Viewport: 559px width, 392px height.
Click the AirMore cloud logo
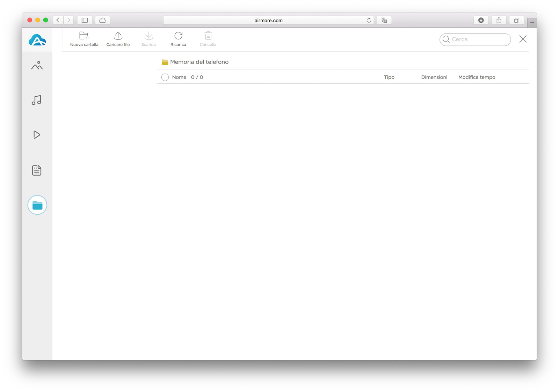click(x=37, y=40)
